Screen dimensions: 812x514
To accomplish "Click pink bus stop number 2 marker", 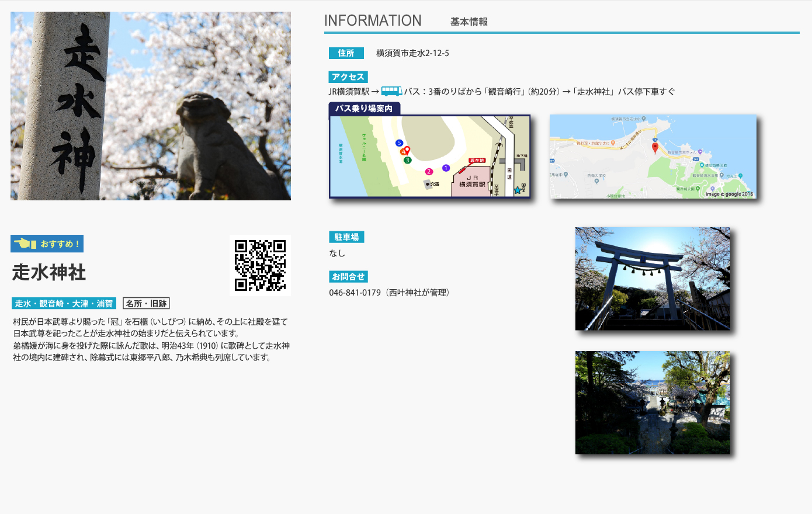I will [429, 172].
